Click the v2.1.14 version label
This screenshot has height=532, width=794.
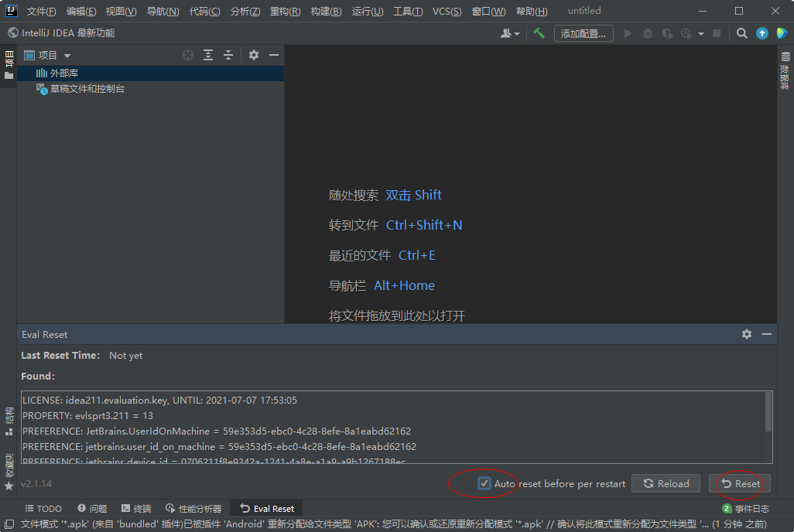(x=36, y=484)
